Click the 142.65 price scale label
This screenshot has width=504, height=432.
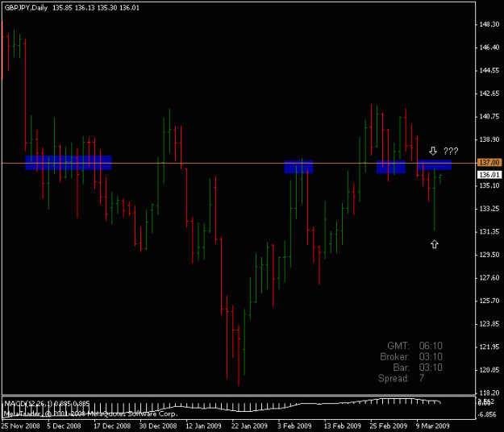[489, 93]
